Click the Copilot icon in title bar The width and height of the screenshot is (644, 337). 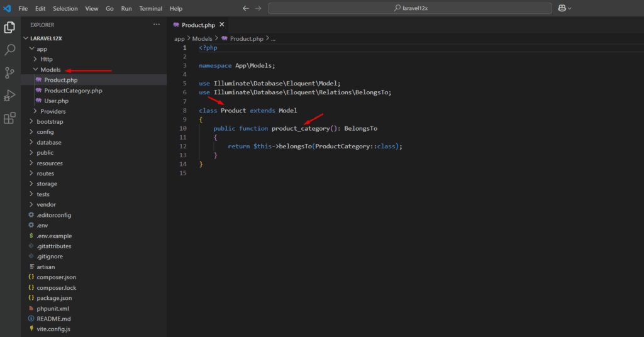pos(562,8)
